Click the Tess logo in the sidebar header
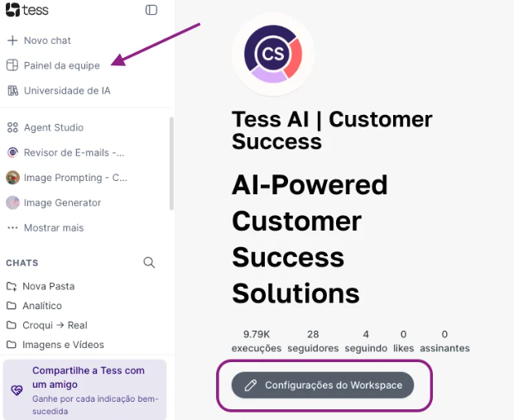This screenshot has width=514, height=420. pyautogui.click(x=26, y=10)
